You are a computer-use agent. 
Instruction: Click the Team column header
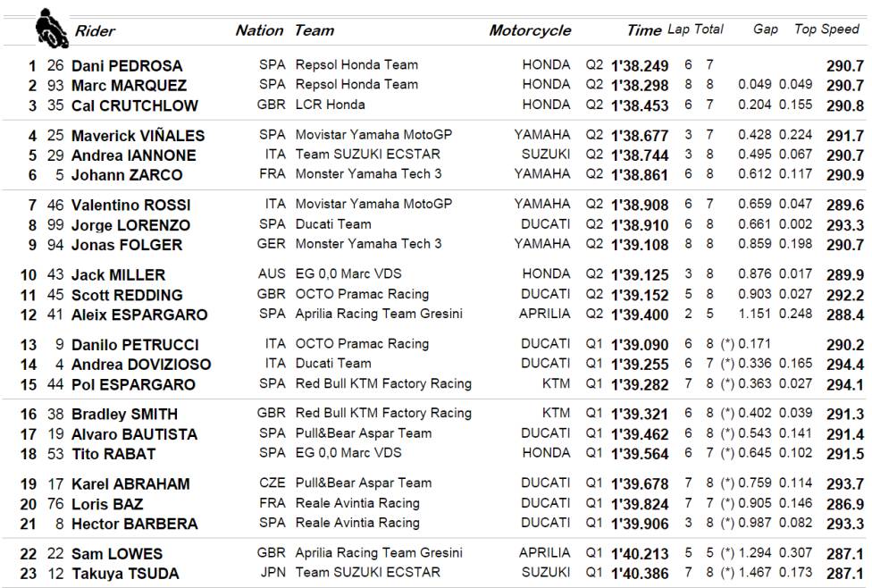point(314,30)
